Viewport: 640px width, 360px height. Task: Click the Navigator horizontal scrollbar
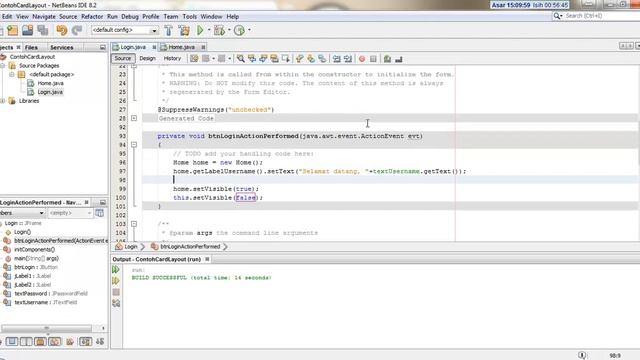tap(47, 328)
